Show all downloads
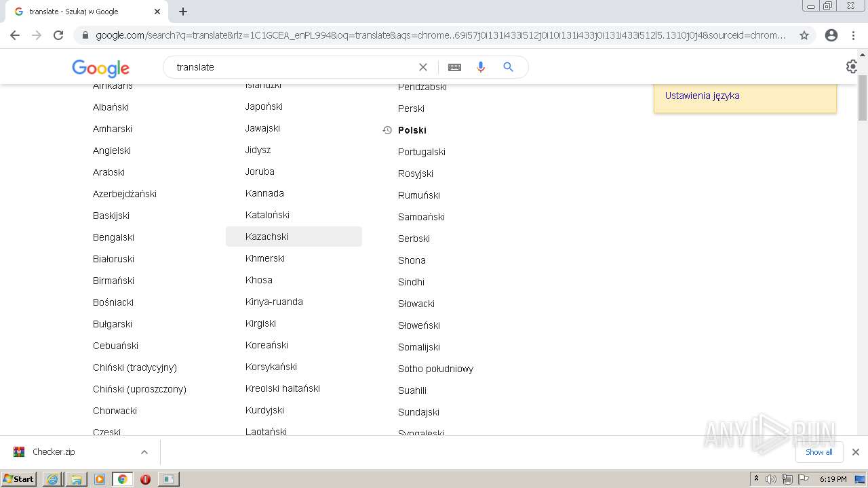Viewport: 868px width, 488px height. coord(819,452)
